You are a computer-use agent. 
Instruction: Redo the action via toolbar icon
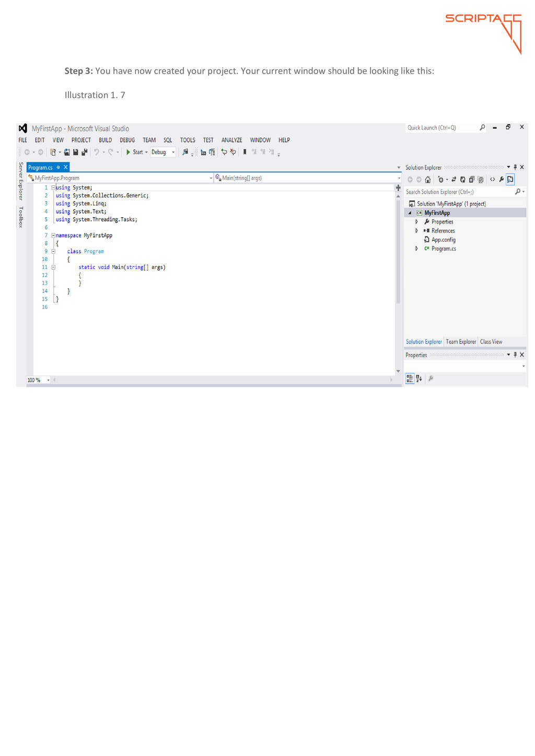tap(111, 152)
